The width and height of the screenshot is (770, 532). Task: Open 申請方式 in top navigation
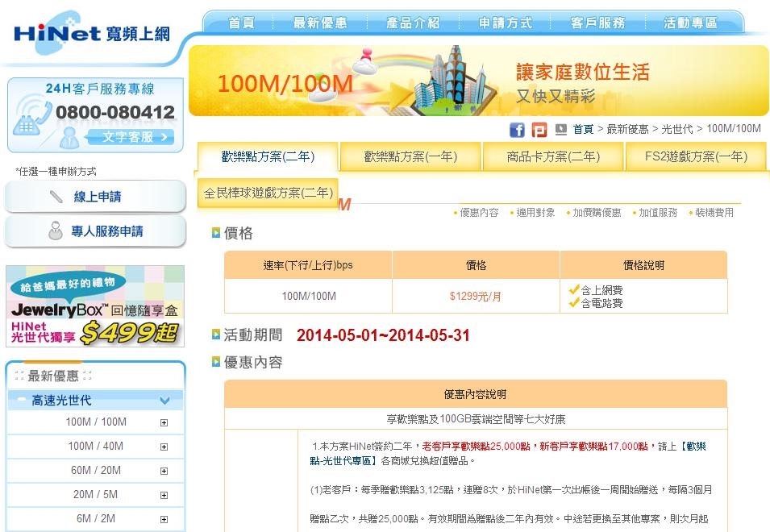pos(506,23)
